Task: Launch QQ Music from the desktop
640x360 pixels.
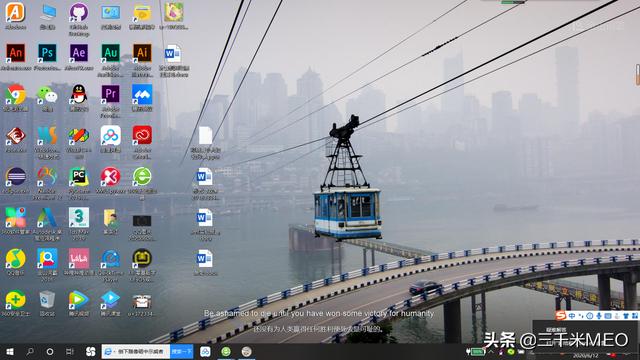Action: (x=16, y=258)
